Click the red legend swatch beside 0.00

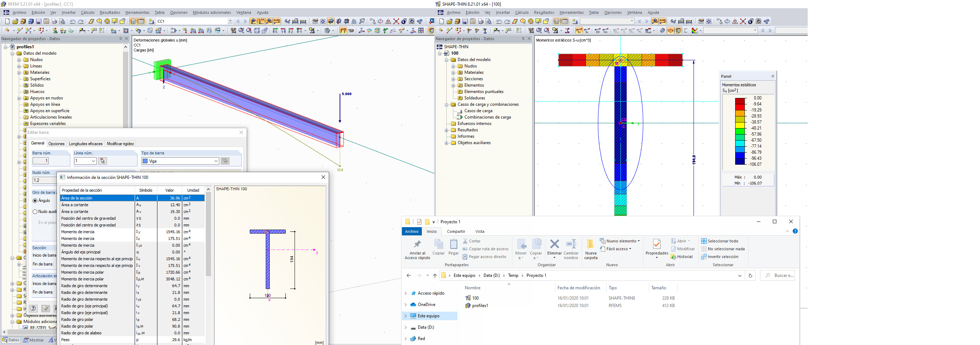pos(740,101)
